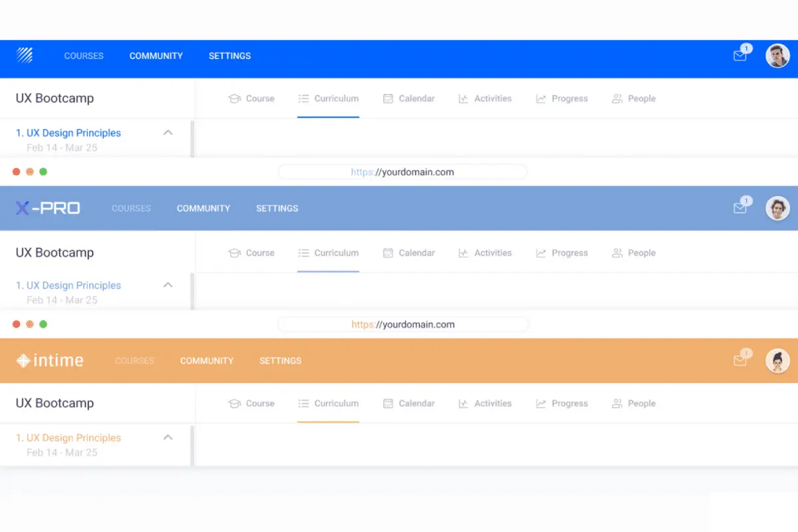The width and height of the screenshot is (798, 532).
Task: Open the mail inbox icon in the blue header
Action: pos(740,56)
